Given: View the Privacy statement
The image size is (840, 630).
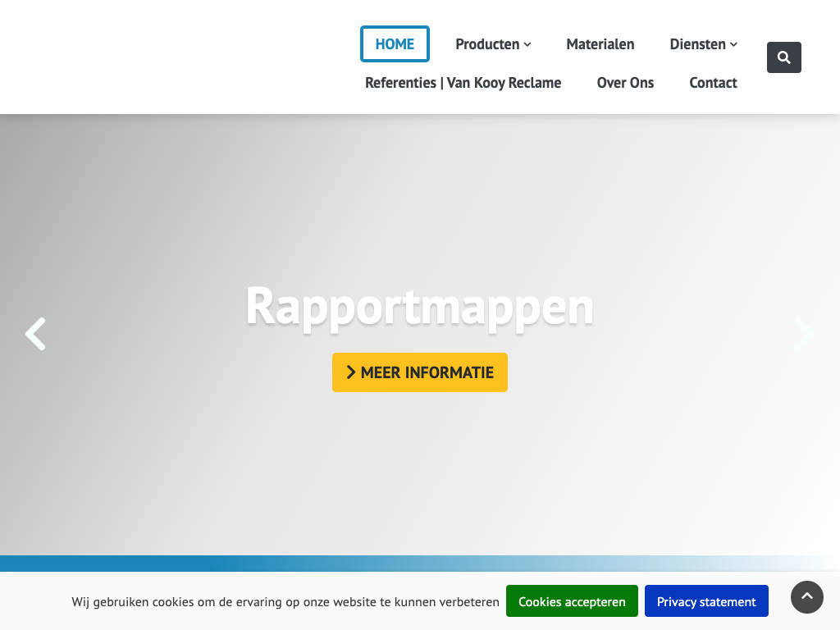Looking at the screenshot, I should click(x=706, y=601).
